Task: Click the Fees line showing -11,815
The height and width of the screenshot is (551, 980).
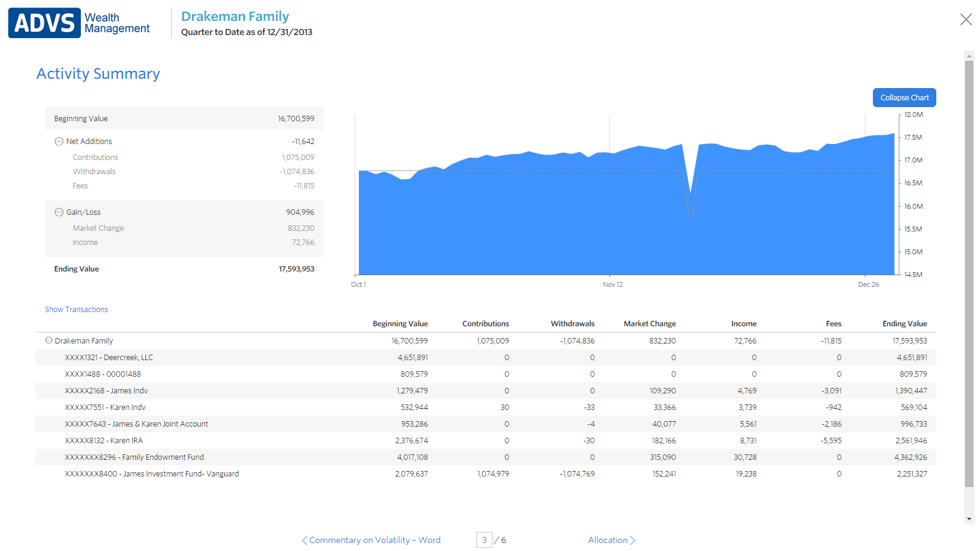Action: pos(184,186)
